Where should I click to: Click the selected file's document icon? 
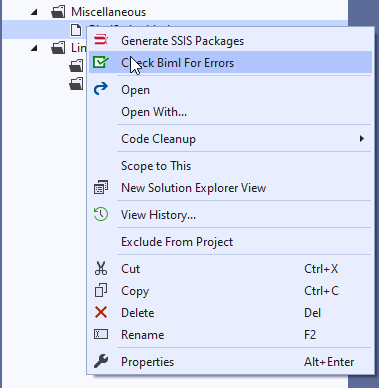pyautogui.click(x=76, y=30)
